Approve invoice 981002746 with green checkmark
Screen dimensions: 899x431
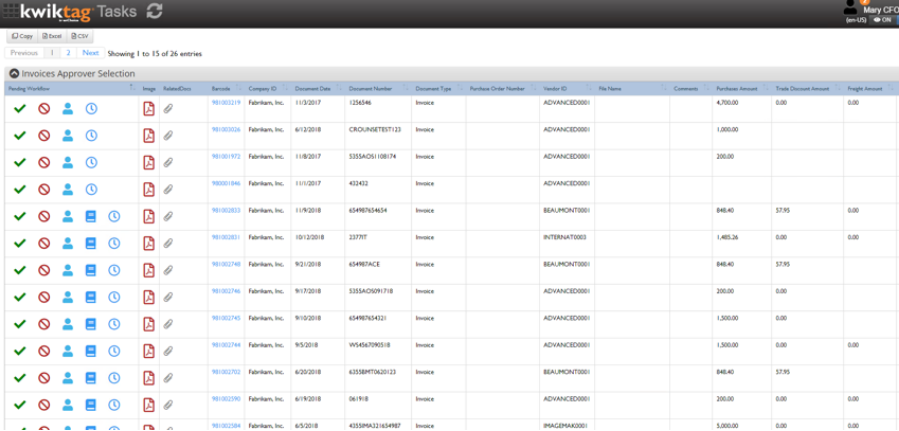tap(20, 297)
